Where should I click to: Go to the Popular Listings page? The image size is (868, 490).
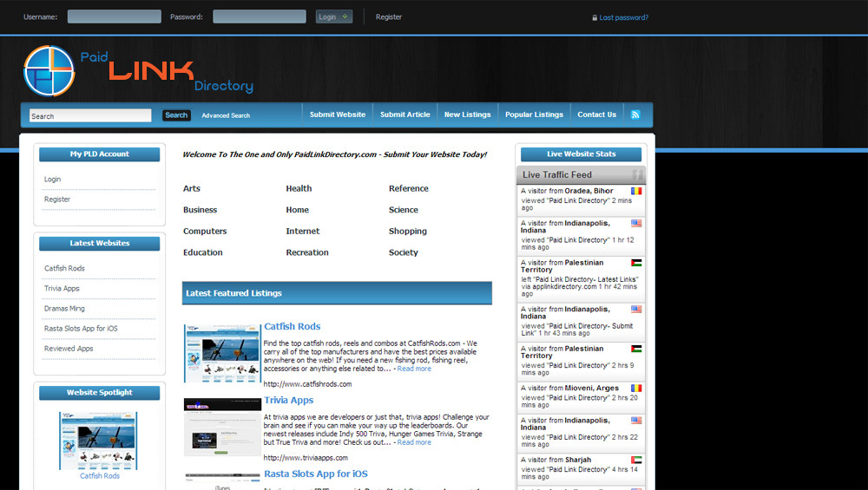point(534,114)
